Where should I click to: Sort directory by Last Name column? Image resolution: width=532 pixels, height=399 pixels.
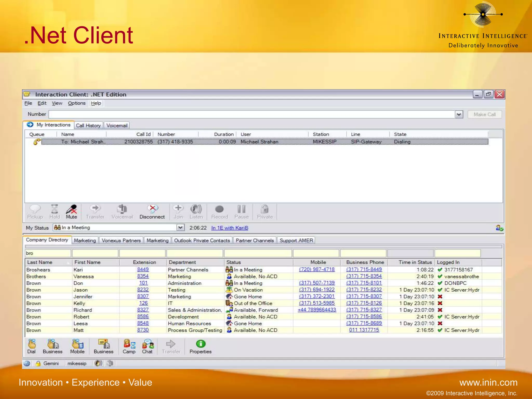(x=40, y=262)
